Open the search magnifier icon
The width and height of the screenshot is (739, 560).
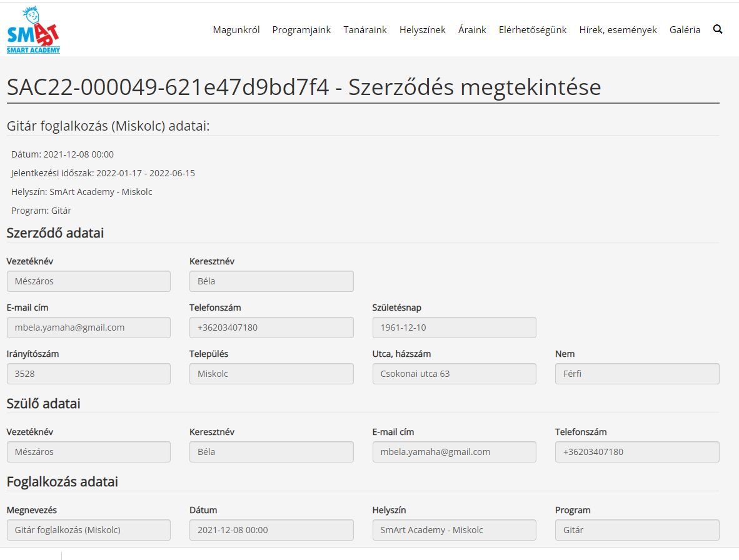point(718,29)
